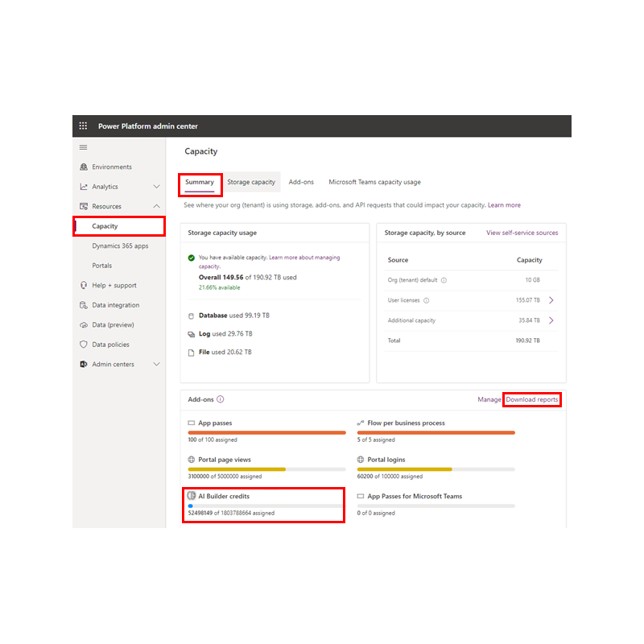The width and height of the screenshot is (644, 644).
Task: Click info icon next to User licenses
Action: (x=427, y=300)
